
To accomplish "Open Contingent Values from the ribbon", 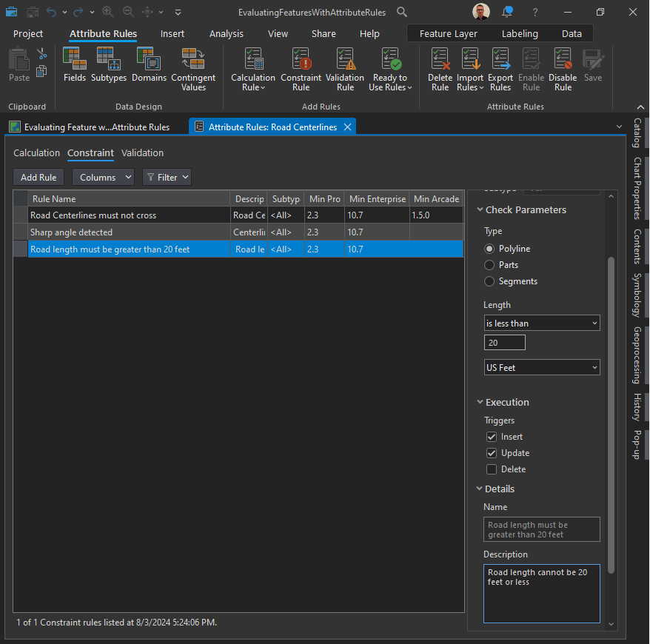I will tap(193, 69).
